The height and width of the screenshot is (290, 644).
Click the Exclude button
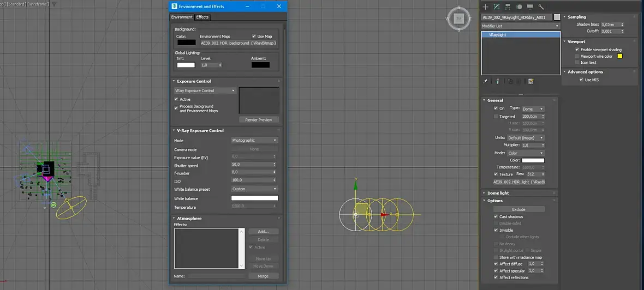(x=518, y=209)
